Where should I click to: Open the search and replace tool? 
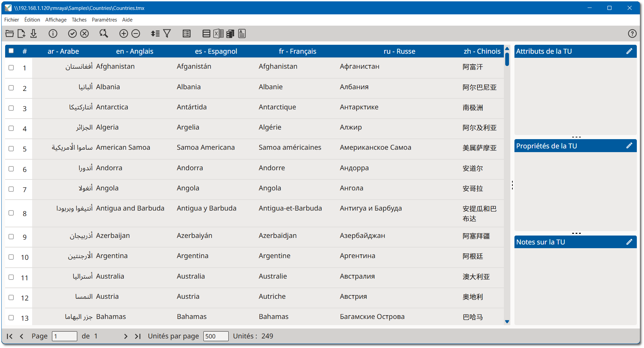(x=104, y=34)
